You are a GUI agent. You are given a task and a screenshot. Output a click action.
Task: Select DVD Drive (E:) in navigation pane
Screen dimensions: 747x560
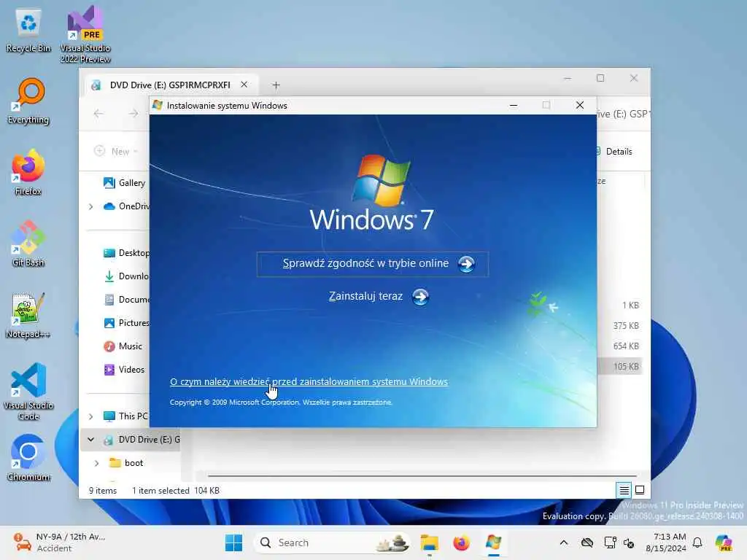tap(142, 440)
